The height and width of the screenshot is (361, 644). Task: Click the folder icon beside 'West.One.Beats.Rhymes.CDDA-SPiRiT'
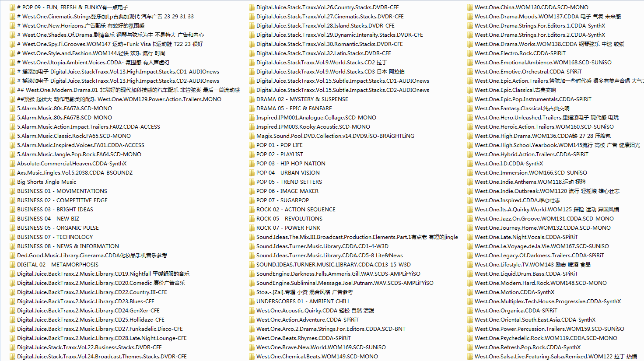pyautogui.click(x=252, y=338)
